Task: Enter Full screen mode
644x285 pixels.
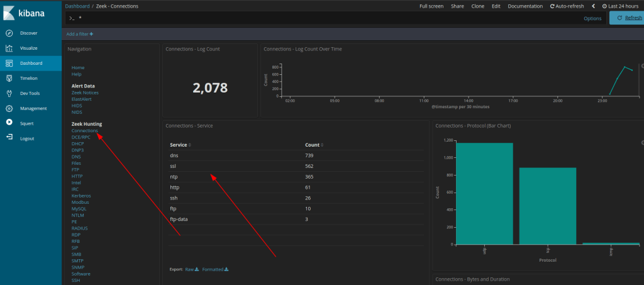Action: [431, 6]
